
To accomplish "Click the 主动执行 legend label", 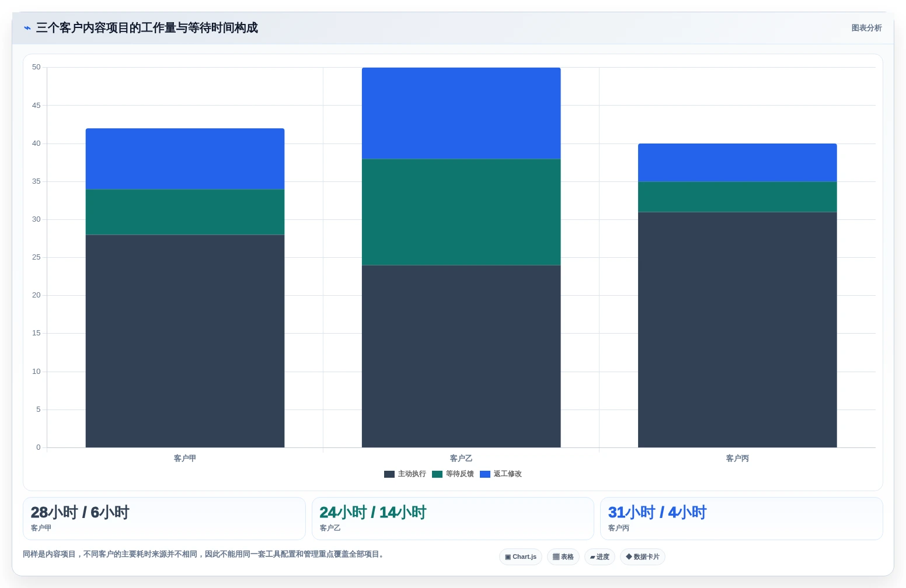I will tap(412, 474).
